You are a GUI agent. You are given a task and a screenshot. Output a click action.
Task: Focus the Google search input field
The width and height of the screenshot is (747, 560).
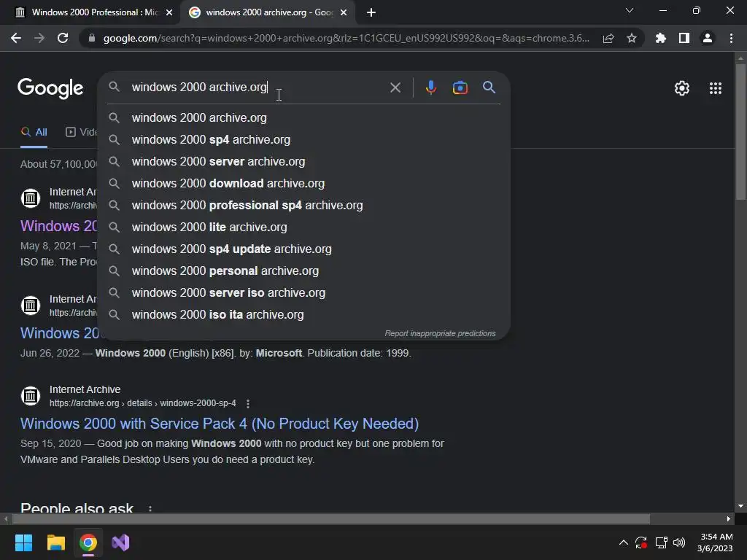click(x=258, y=87)
